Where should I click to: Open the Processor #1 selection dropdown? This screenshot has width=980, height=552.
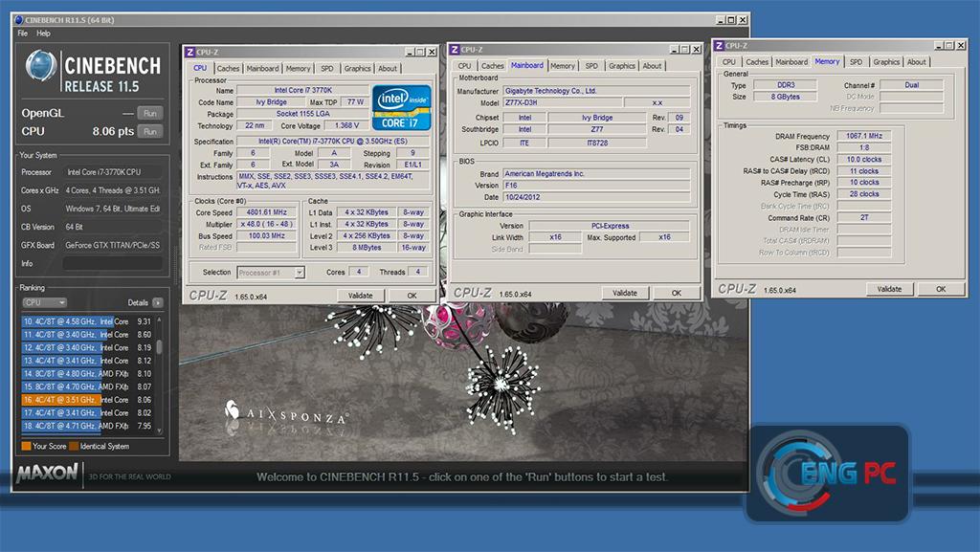click(x=271, y=273)
